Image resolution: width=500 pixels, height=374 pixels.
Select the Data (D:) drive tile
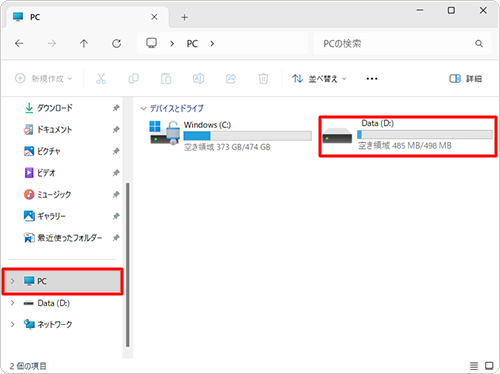point(408,136)
